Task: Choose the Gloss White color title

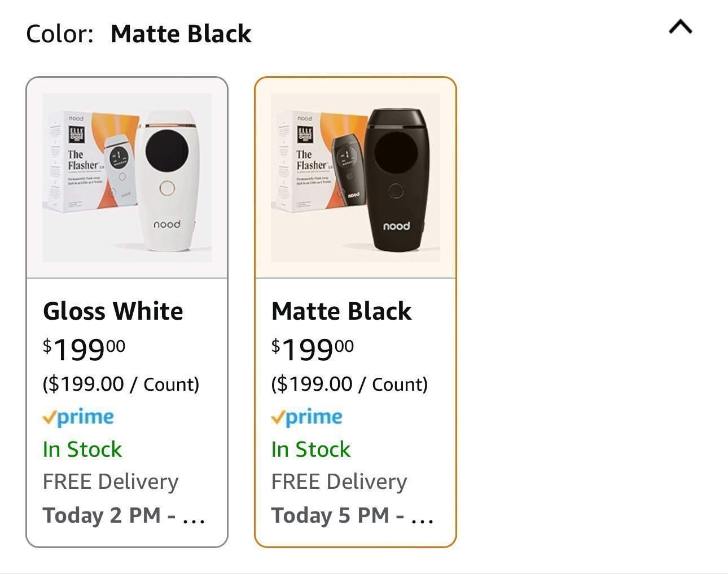Action: [113, 311]
